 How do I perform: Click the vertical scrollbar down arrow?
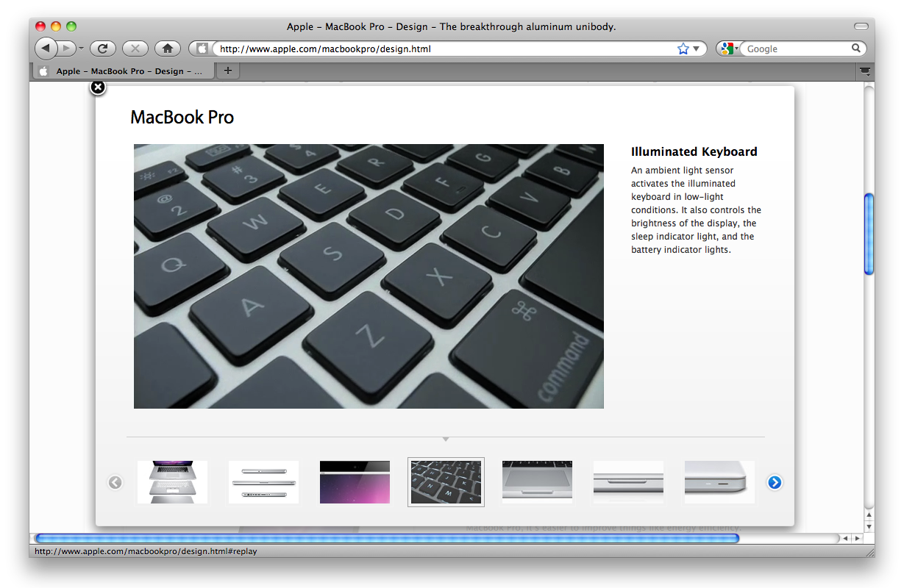[869, 526]
